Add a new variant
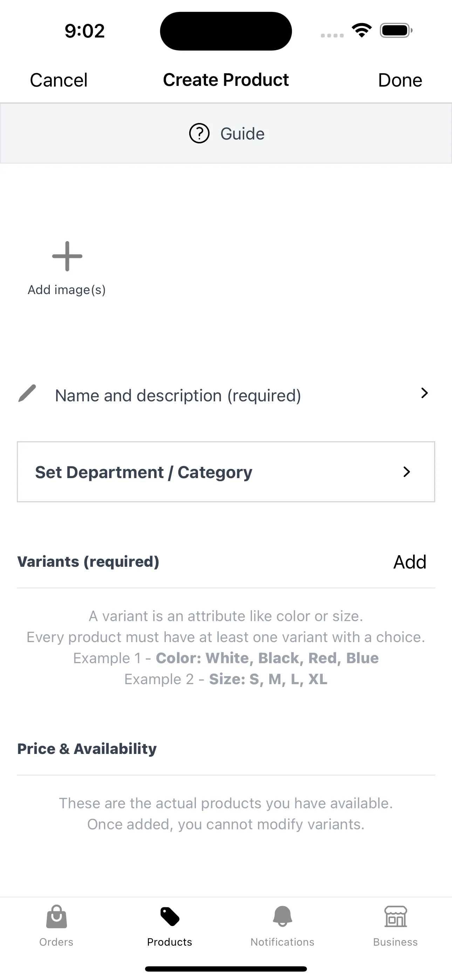This screenshot has height=980, width=452. pos(409,562)
